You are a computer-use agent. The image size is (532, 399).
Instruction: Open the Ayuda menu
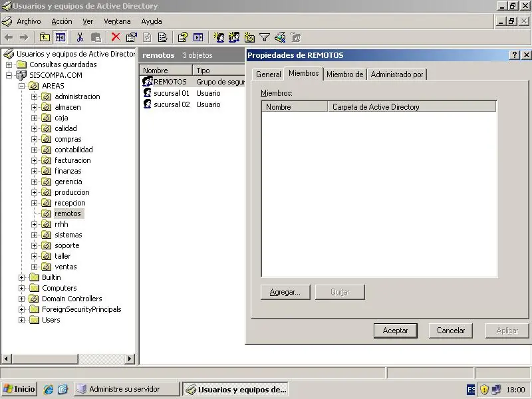pyautogui.click(x=152, y=21)
